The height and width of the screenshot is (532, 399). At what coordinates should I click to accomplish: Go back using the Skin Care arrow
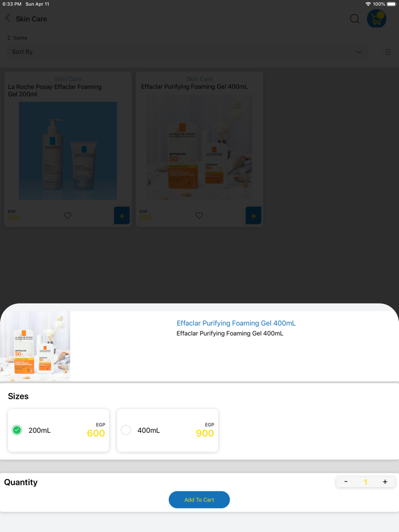[8, 18]
